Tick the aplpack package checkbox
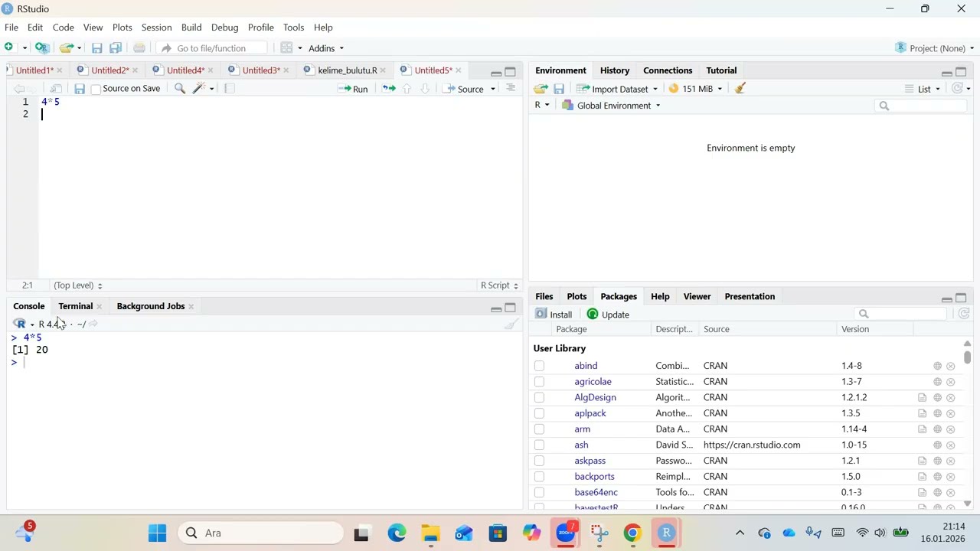 pos(539,414)
